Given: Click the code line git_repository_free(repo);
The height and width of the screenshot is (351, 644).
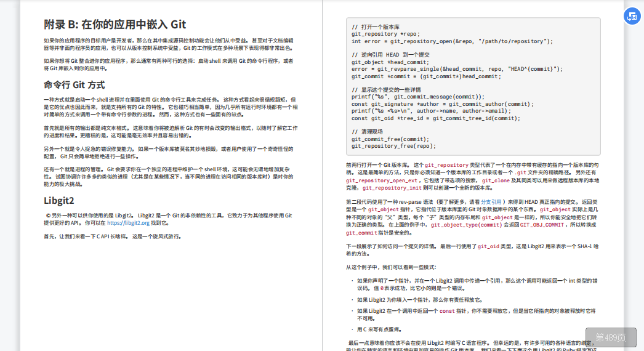Looking at the screenshot, I should (393, 146).
